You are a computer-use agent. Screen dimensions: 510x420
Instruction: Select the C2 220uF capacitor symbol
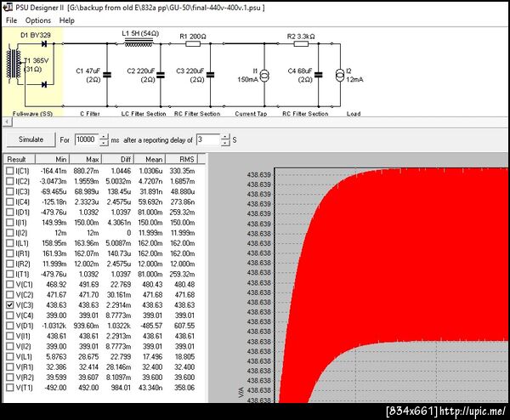(x=161, y=75)
